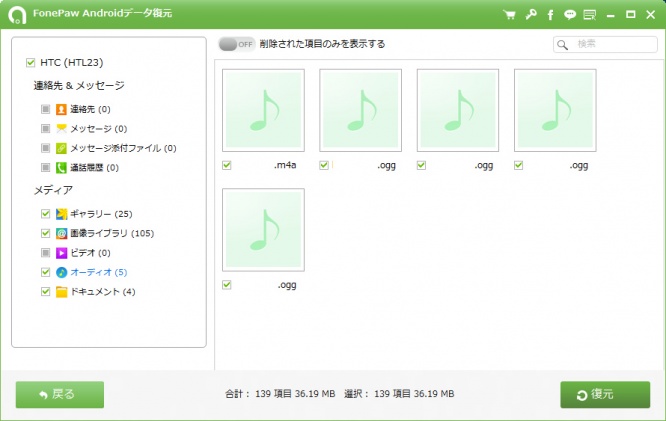Click the magnifier search icon
Screen dimensions: 666x421
(x=562, y=45)
